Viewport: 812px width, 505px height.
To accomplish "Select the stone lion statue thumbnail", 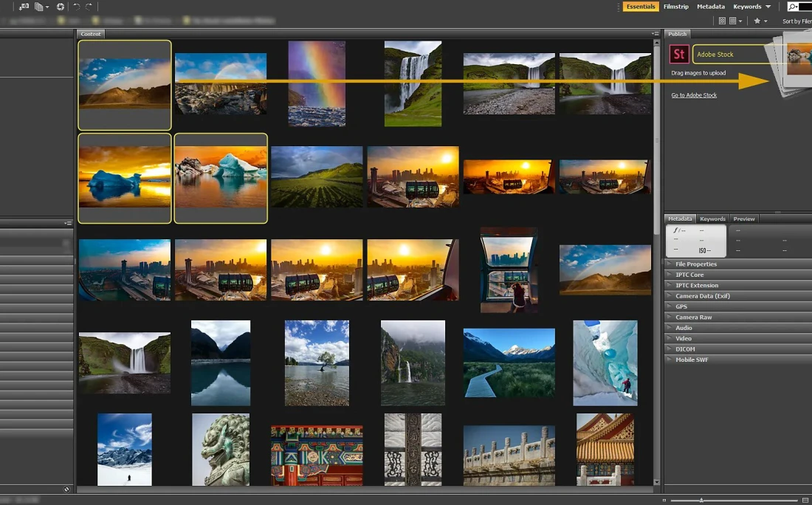I will click(x=221, y=449).
